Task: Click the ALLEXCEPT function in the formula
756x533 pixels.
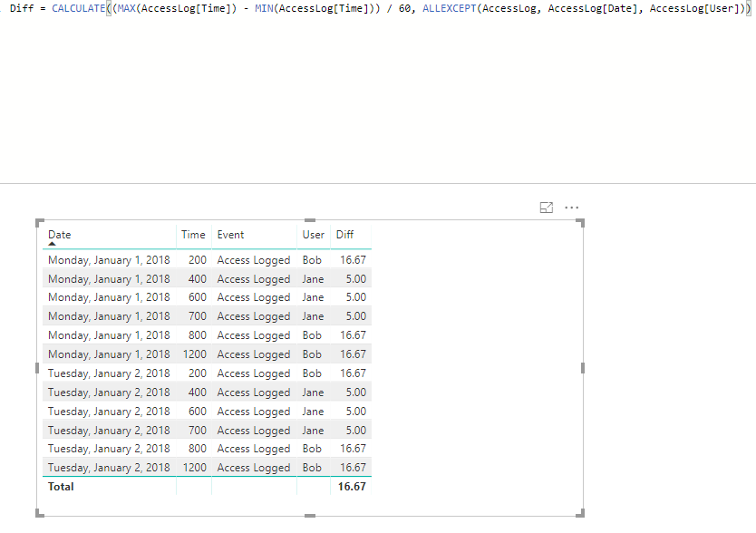Action: click(450, 8)
